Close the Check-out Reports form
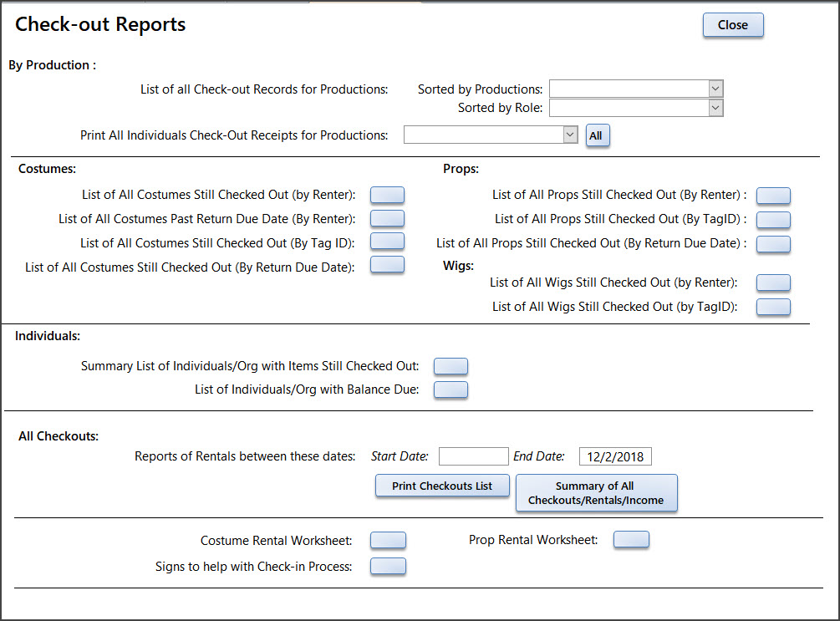Image resolution: width=840 pixels, height=621 pixels. (x=733, y=25)
